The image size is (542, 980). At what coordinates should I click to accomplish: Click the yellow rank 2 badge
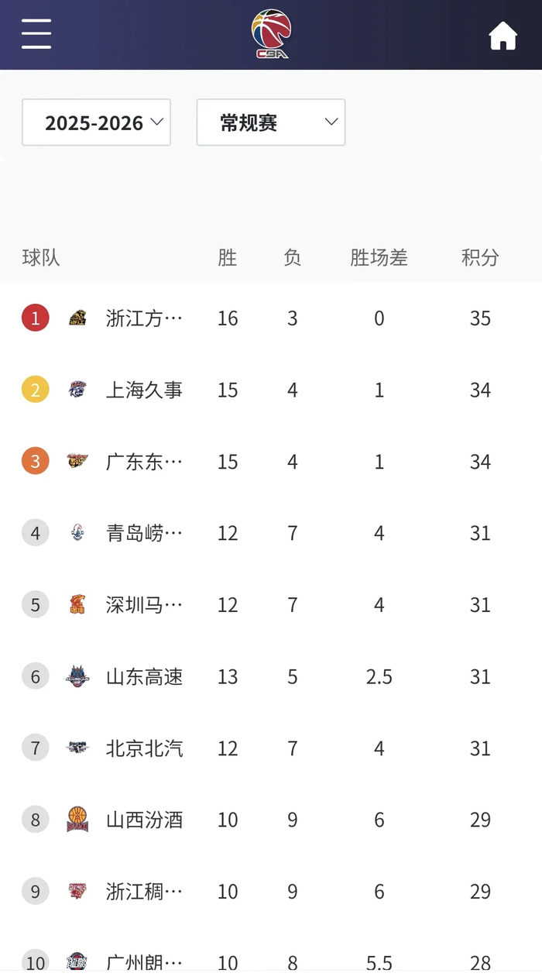[36, 390]
